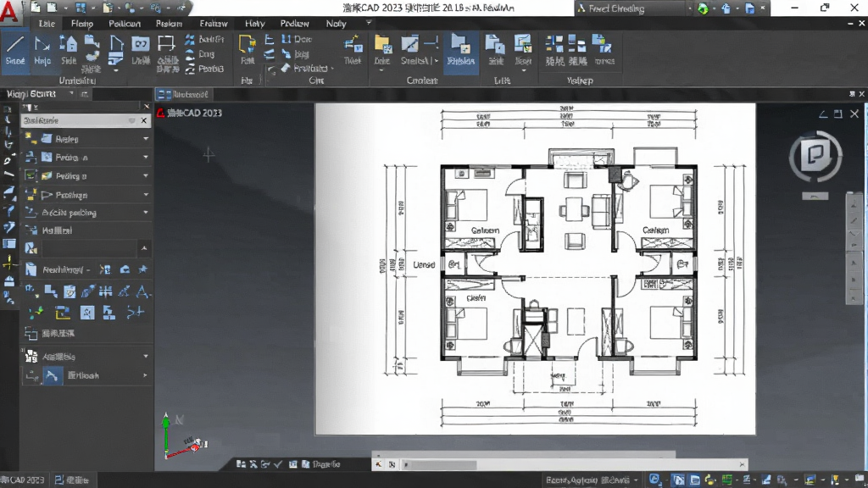
Task: Click the "Side" house-shaped ribbon tool
Action: pos(69,51)
